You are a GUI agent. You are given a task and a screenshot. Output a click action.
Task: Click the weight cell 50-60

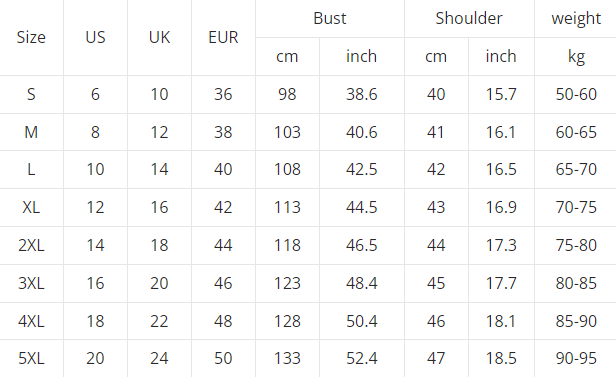[x=576, y=94]
